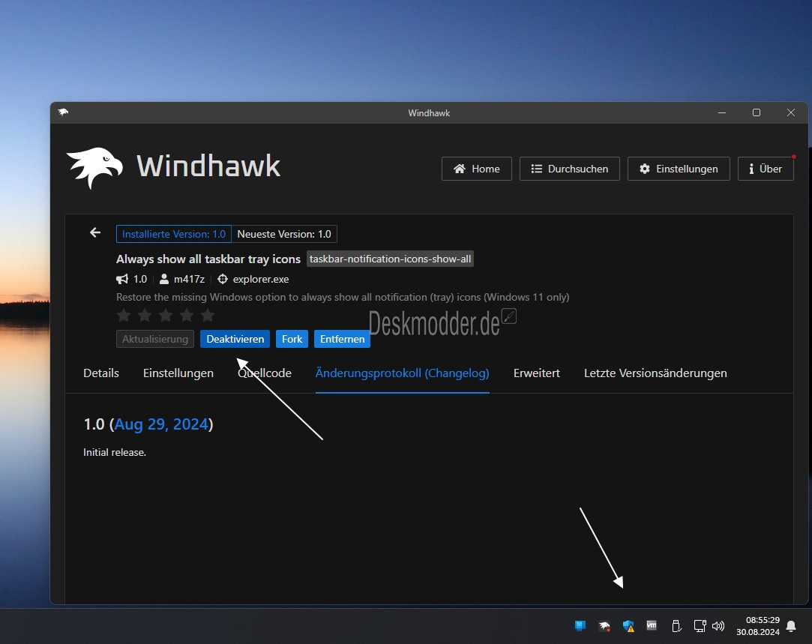Click the USB safely remove tray icon
Screen dimensions: 812x644
click(x=676, y=626)
